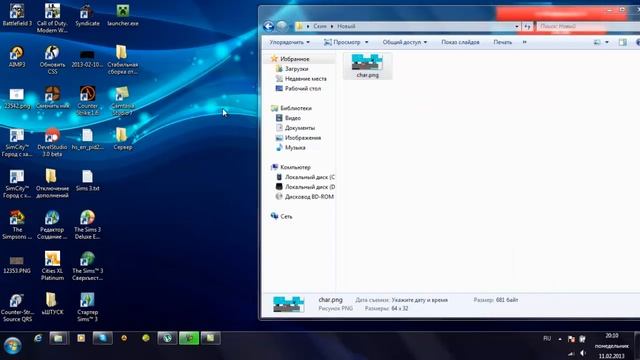Open the Camtasia Studio 7 shortcut
The image size is (640, 360).
tap(122, 101)
